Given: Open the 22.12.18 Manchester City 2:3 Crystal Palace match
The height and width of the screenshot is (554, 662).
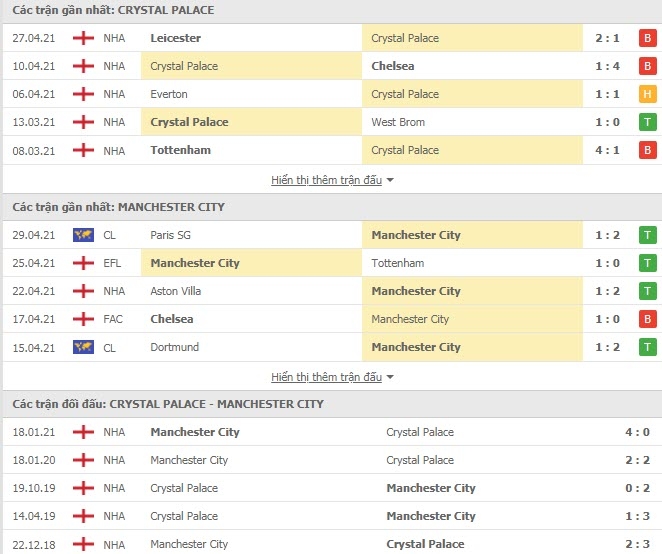Looking at the screenshot, I should point(332,543).
